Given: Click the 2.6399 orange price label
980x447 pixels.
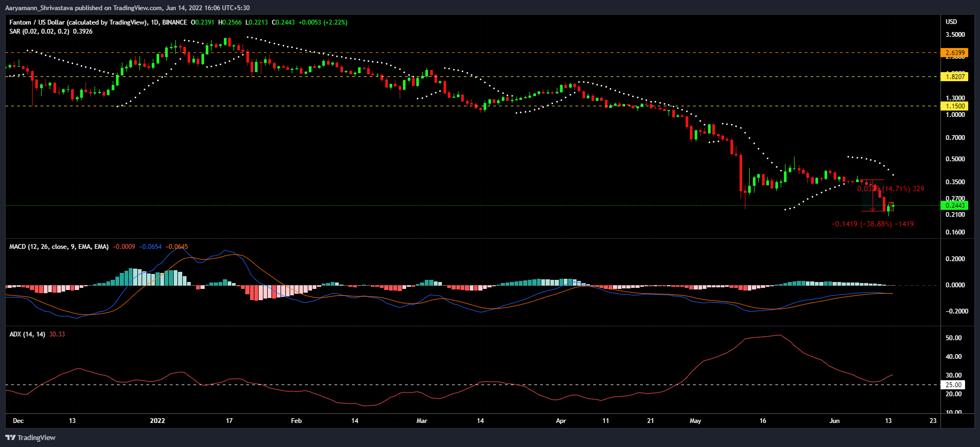Looking at the screenshot, I should pyautogui.click(x=955, y=53).
